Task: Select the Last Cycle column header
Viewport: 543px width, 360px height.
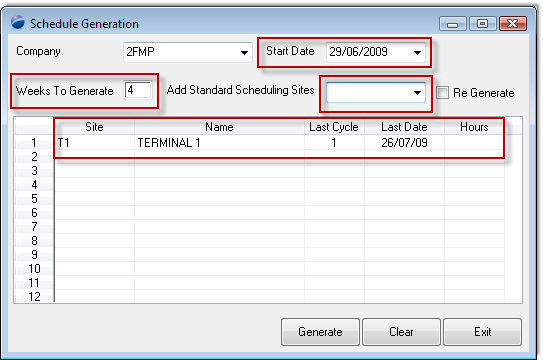Action: 334,127
